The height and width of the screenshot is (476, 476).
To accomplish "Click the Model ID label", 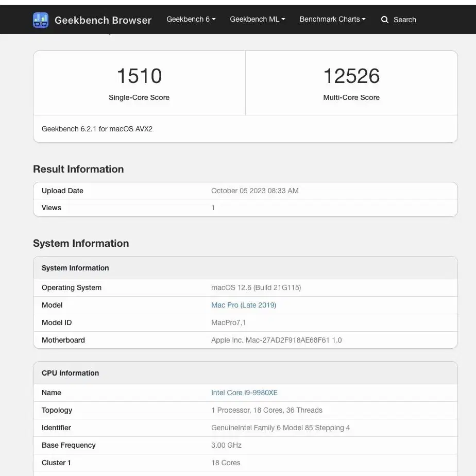I will point(57,322).
